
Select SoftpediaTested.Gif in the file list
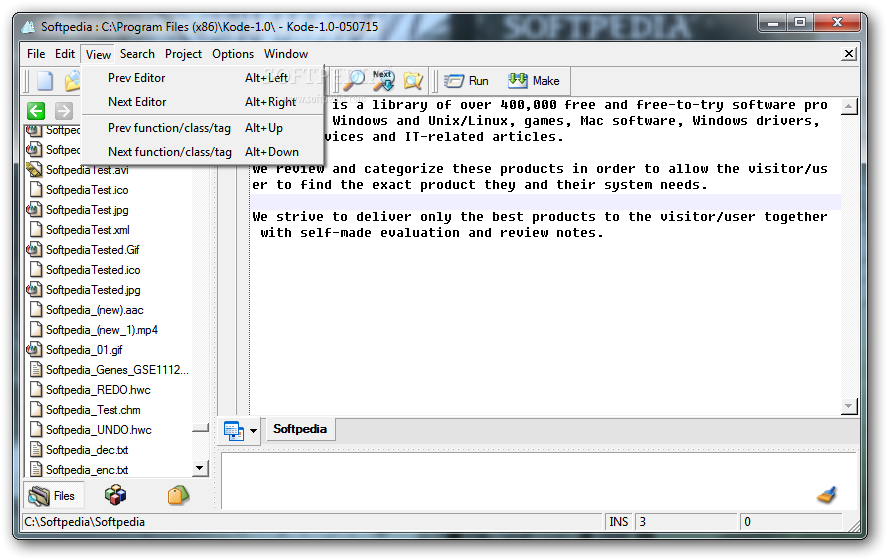tap(92, 250)
